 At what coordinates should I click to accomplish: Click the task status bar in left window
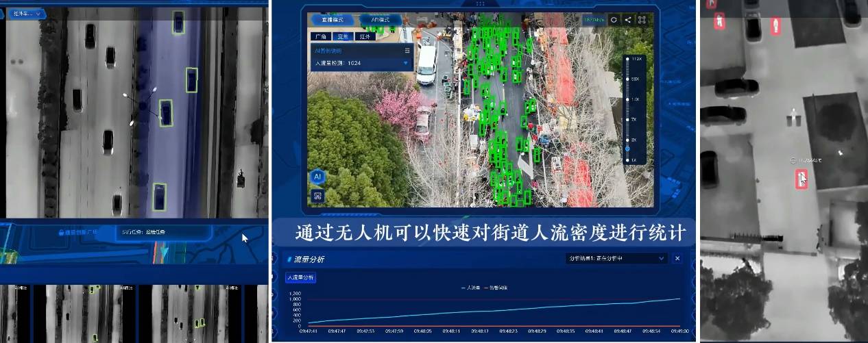[164, 232]
